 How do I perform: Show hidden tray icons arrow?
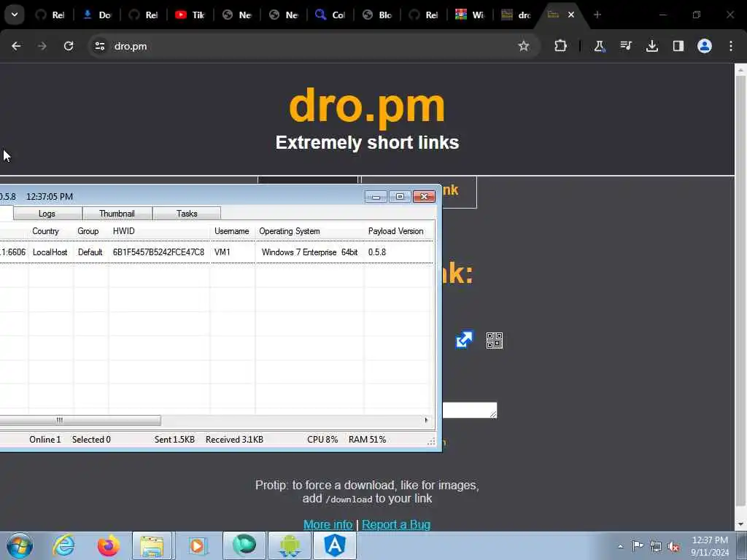coord(620,546)
